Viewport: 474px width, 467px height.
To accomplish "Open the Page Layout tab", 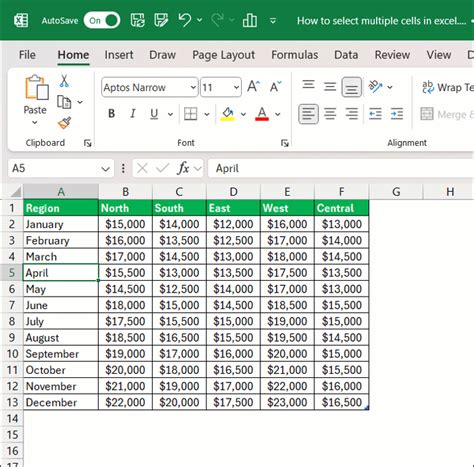I will click(x=223, y=55).
